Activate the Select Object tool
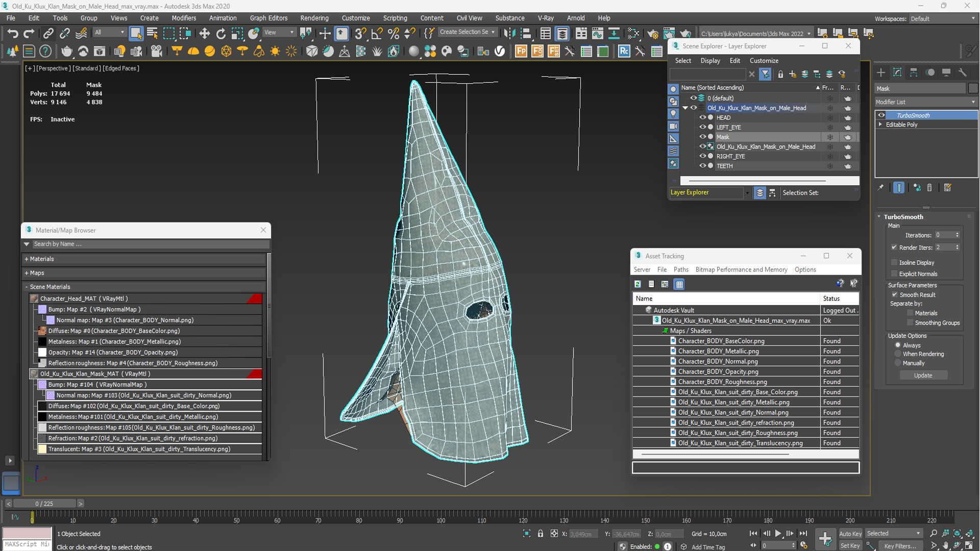Viewport: 980px width, 551px height. pyautogui.click(x=136, y=34)
